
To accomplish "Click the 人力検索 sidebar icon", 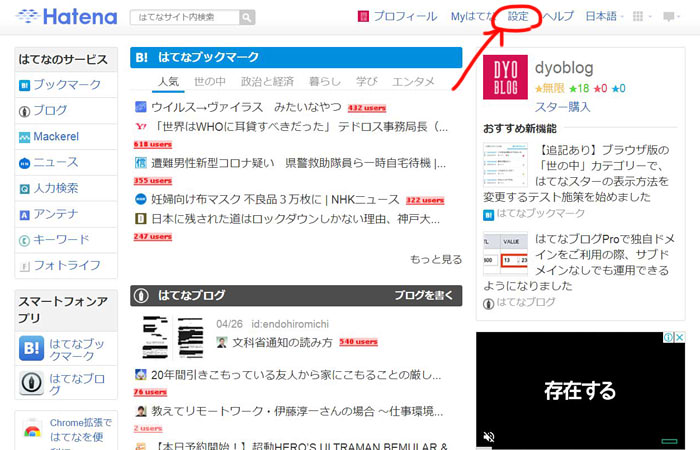I will pyautogui.click(x=24, y=189).
